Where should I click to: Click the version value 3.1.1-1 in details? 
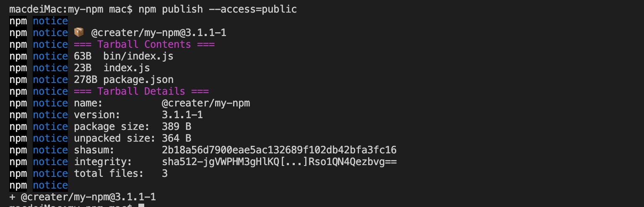[x=182, y=115]
